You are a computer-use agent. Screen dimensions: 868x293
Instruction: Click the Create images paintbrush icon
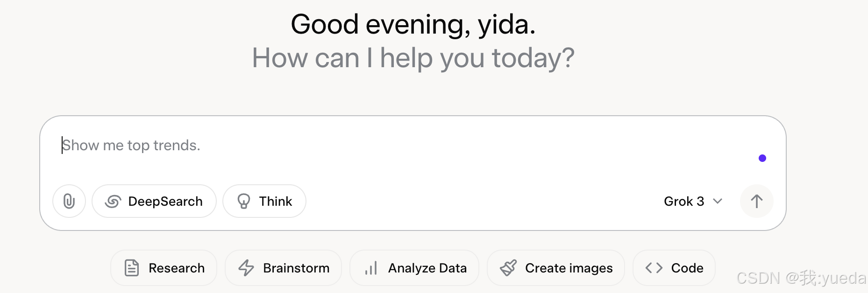click(x=508, y=268)
